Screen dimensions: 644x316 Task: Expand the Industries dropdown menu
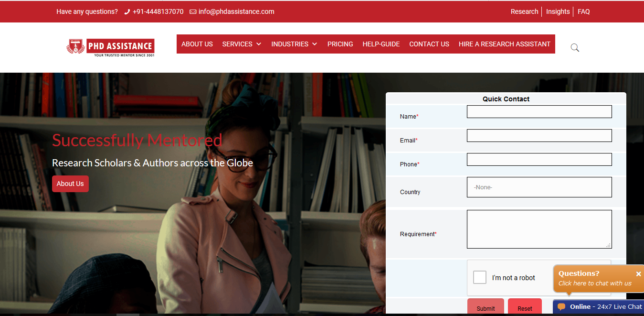pyautogui.click(x=294, y=44)
